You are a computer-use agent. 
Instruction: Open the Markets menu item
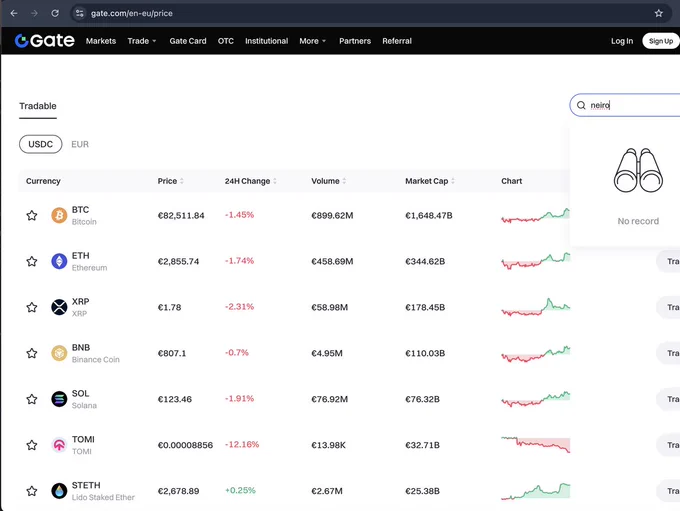click(101, 41)
